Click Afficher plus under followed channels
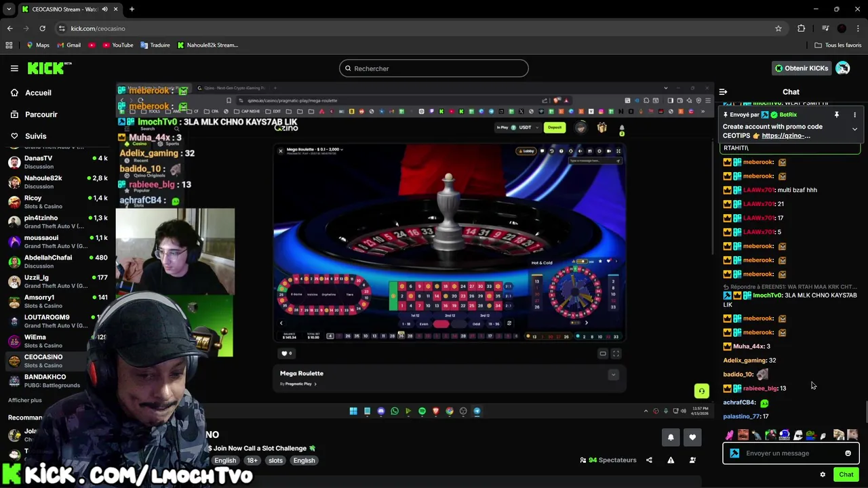The height and width of the screenshot is (488, 868). 25,401
